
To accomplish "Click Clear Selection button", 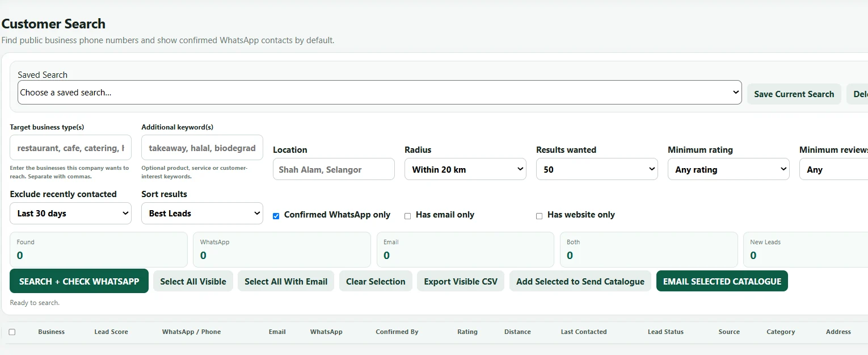I will [x=376, y=281].
